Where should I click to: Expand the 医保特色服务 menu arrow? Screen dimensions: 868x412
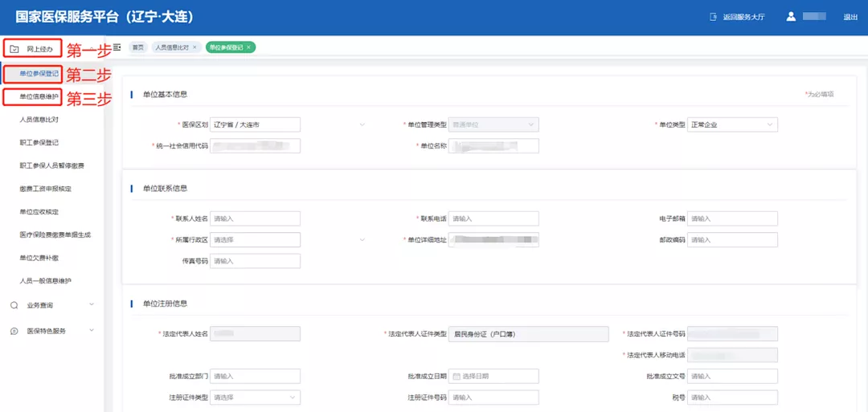click(92, 331)
